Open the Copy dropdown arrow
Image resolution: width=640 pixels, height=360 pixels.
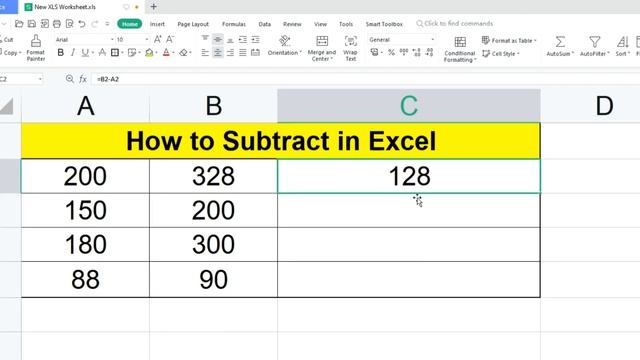20,53
